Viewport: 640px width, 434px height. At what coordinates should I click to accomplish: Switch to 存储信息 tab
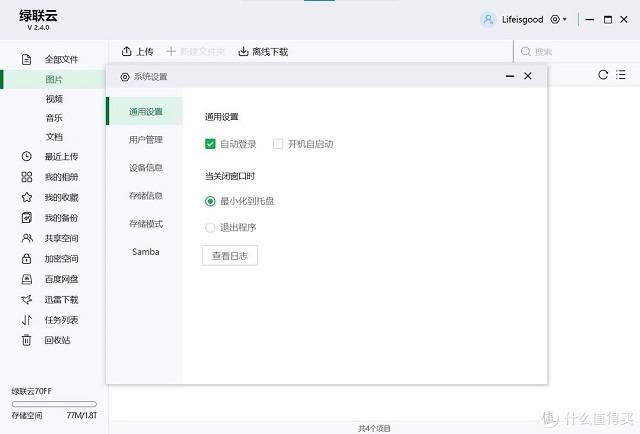click(144, 196)
